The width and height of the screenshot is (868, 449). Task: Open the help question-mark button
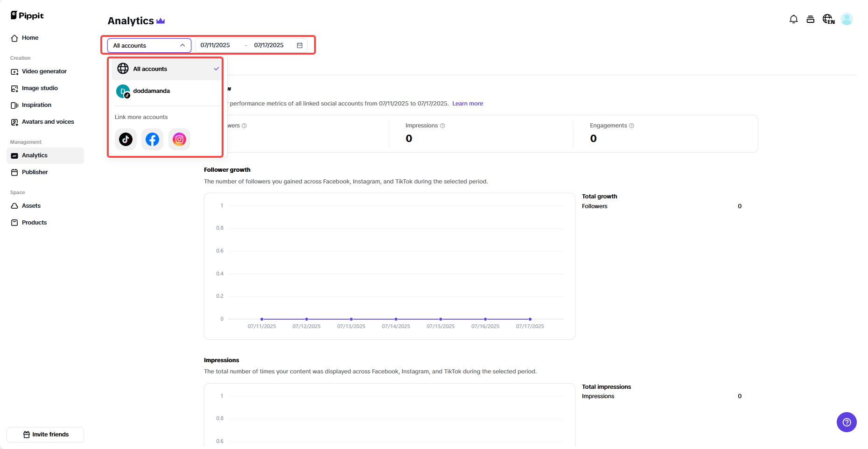[x=847, y=422]
